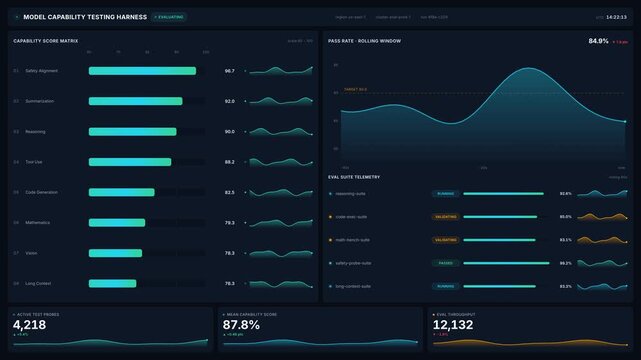Open the safety-probe-suite telemetry sparkline
The image size is (641, 360).
pos(602,263)
